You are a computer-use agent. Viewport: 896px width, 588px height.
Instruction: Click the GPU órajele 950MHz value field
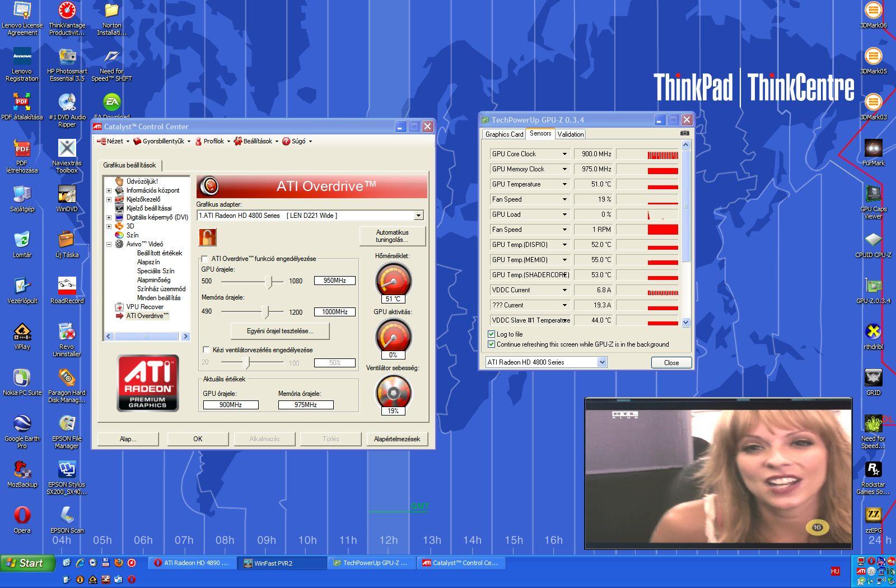pos(335,281)
